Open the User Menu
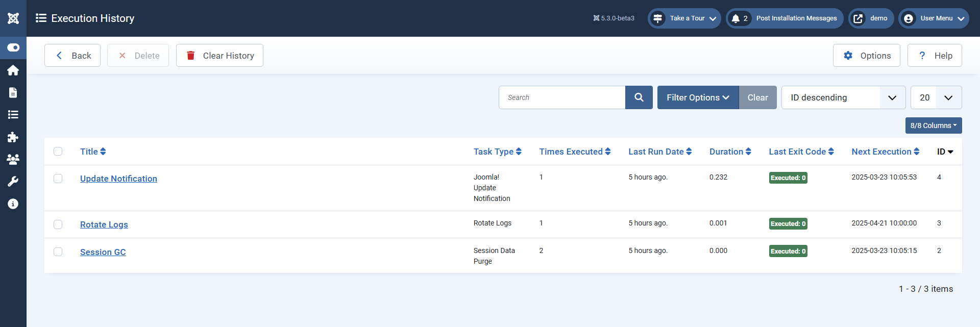980x327 pixels. [934, 18]
